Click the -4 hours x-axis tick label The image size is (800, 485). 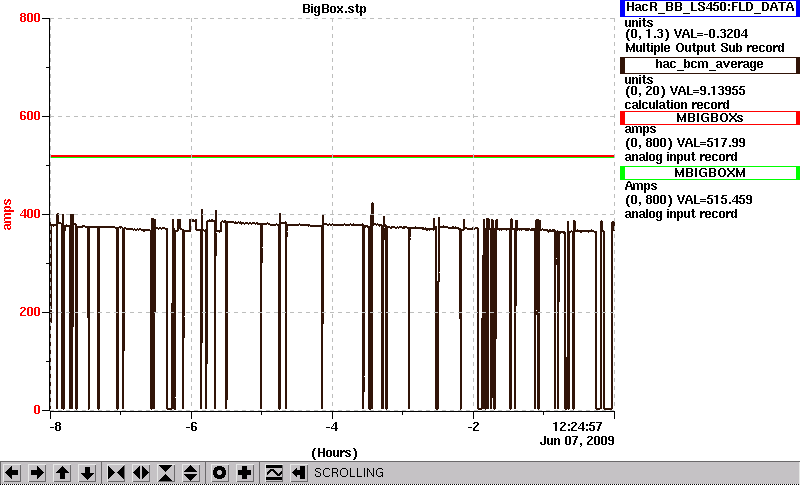(x=332, y=427)
